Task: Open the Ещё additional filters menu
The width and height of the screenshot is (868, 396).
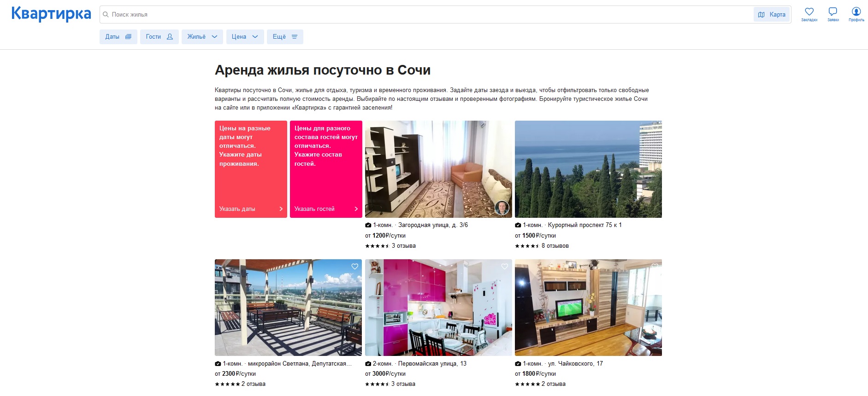Action: tap(285, 37)
